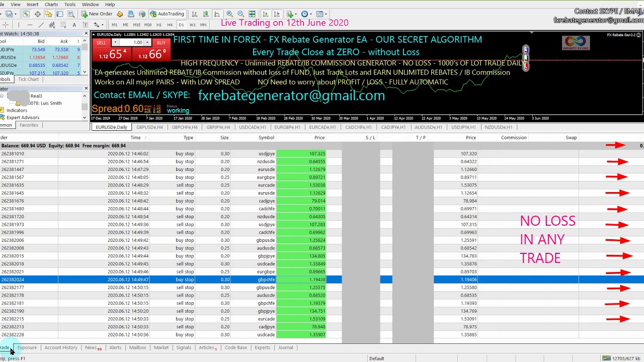
Task: Open the Insert menu
Action: 32,4
